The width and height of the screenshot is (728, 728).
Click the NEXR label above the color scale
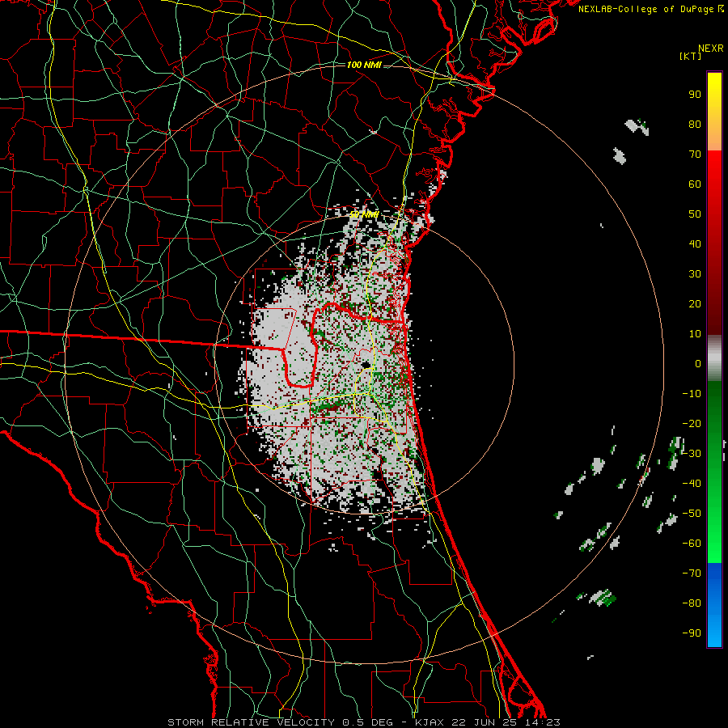(711, 49)
